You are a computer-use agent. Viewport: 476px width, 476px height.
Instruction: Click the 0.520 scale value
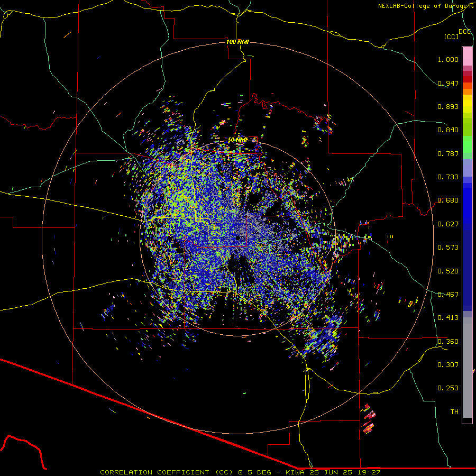[448, 271]
